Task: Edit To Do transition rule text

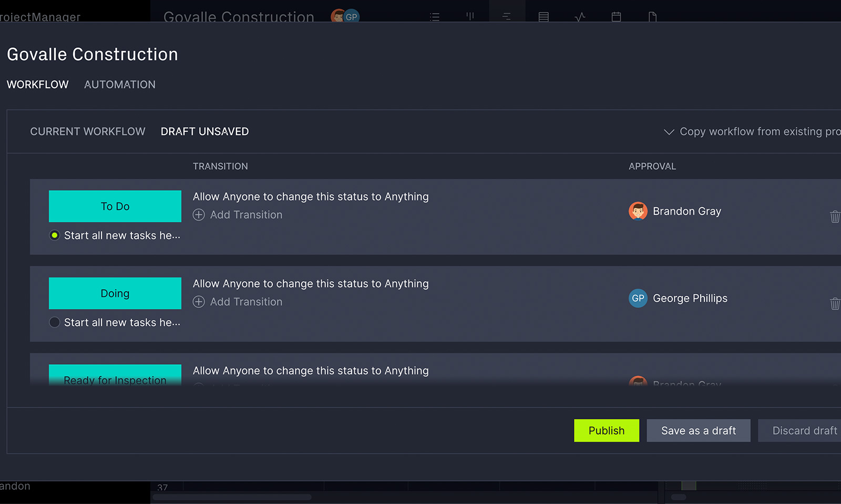Action: tap(311, 197)
